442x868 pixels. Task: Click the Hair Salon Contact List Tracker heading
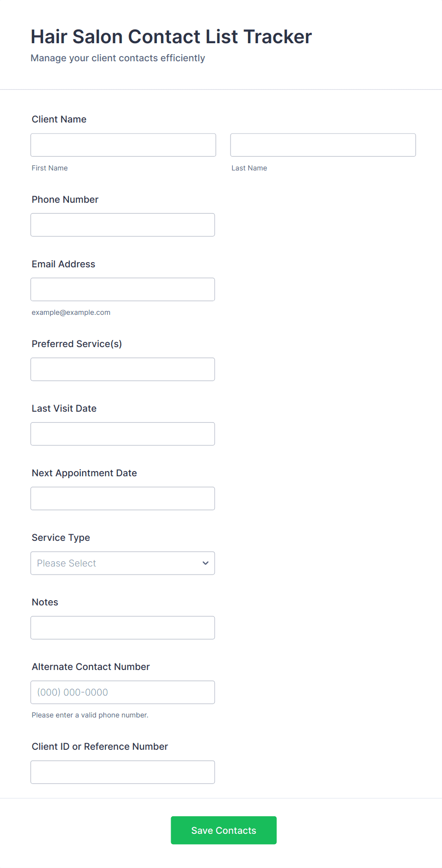[171, 37]
